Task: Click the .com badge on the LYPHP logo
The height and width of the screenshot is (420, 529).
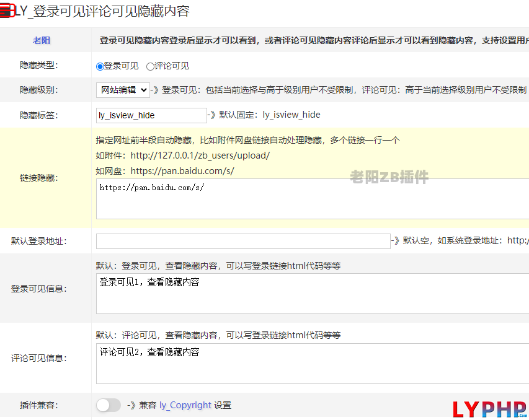Action: point(523,414)
